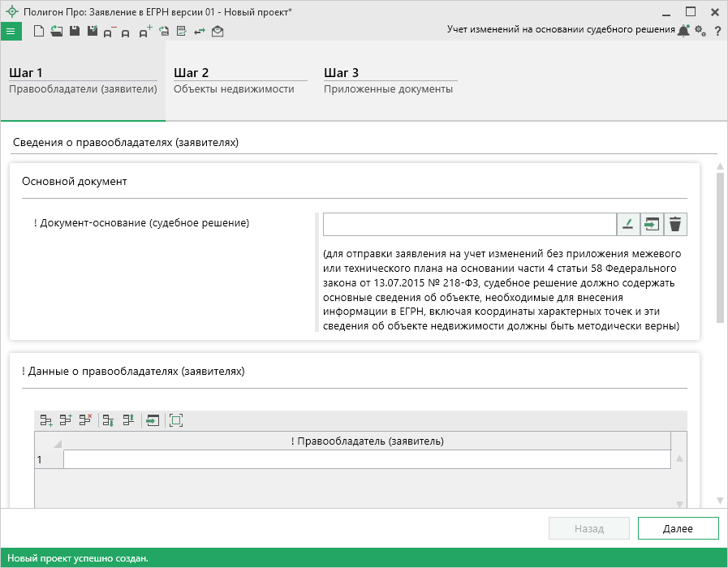Switch to Шаг 3 Приложенные документы tab
Viewport: 728px width, 568px height.
coord(388,81)
